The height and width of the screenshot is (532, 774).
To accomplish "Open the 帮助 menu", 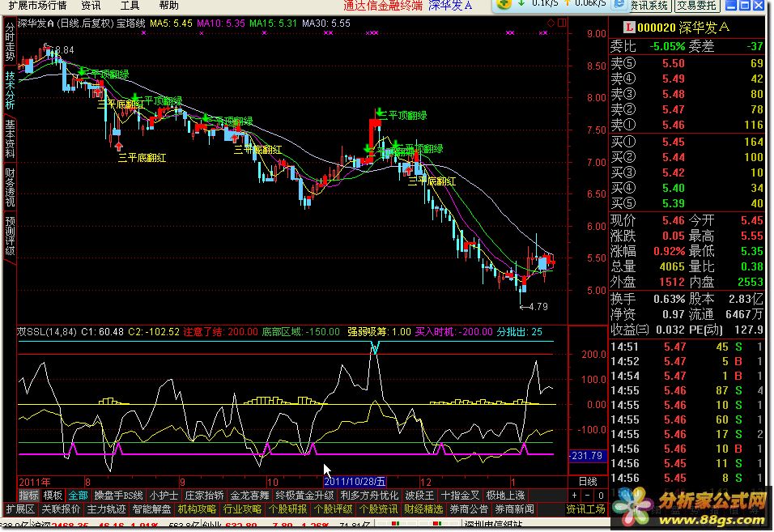I will tap(169, 6).
